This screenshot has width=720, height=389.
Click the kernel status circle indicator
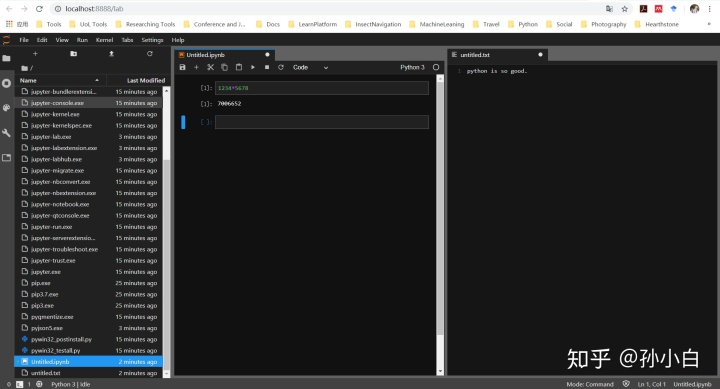[436, 67]
